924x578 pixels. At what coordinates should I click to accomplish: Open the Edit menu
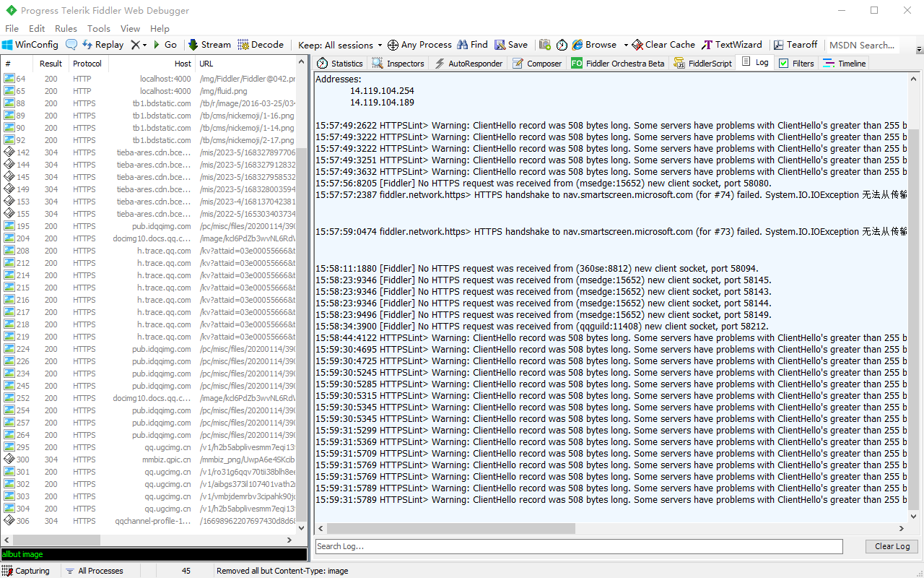pos(37,29)
